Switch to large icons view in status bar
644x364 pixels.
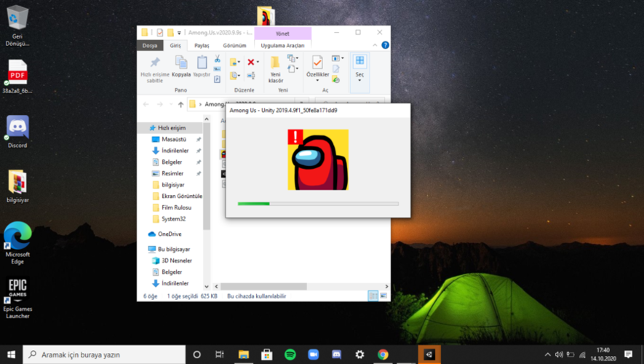coord(383,296)
